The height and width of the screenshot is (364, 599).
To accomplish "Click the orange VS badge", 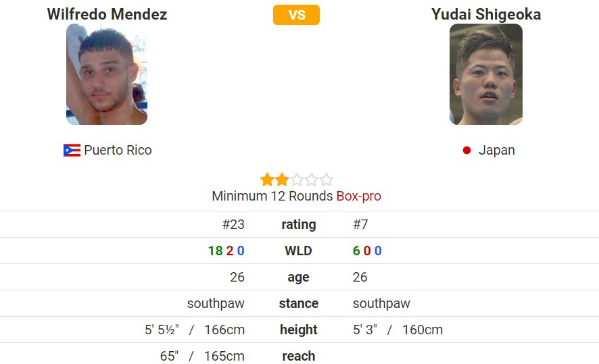I will tap(296, 15).
